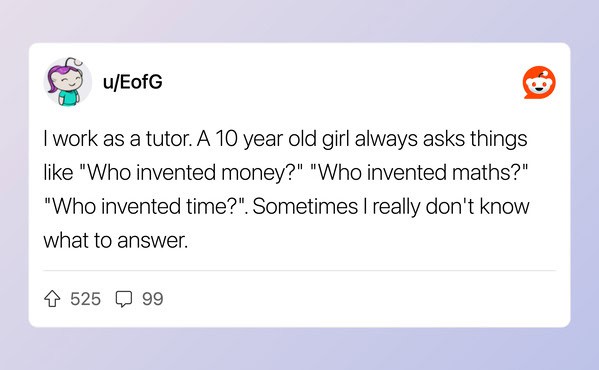Click the text "Sometimes I really don't know"
This screenshot has height=370, width=599.
click(391, 207)
